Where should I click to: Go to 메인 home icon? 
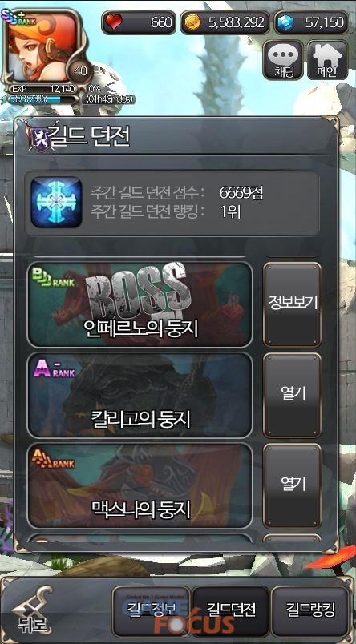tap(327, 60)
